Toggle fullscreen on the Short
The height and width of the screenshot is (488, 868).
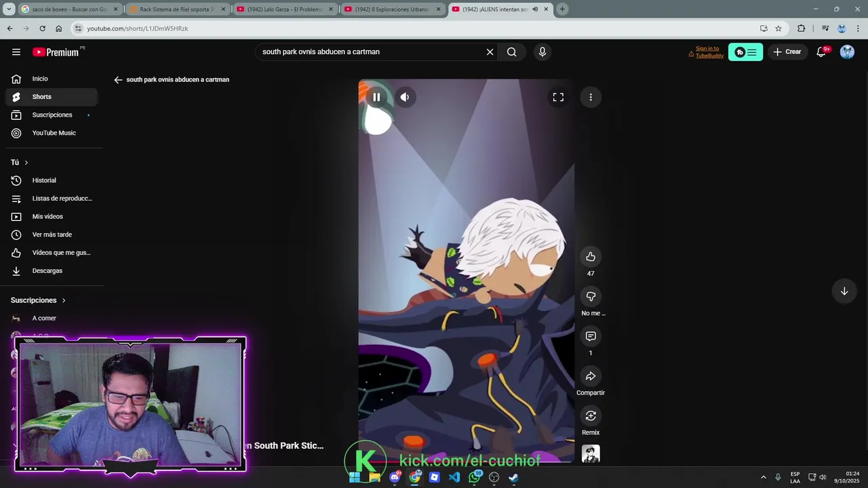(558, 98)
